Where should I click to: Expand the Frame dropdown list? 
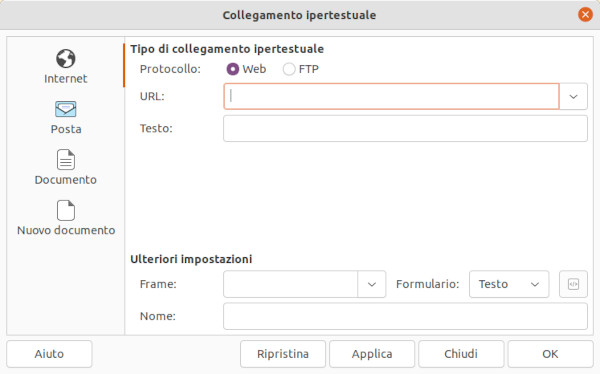tap(372, 284)
